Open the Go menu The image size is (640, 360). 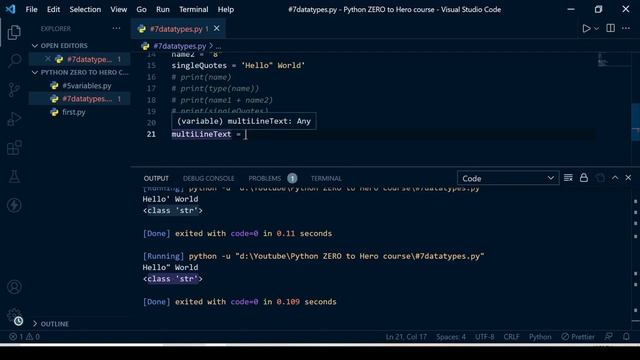[141, 9]
